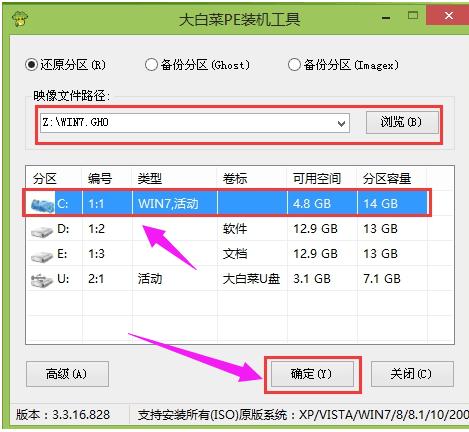This screenshot has height=432, width=469.
Task: Click the Z:\WIN7.GHO path field
Action: 195,123
